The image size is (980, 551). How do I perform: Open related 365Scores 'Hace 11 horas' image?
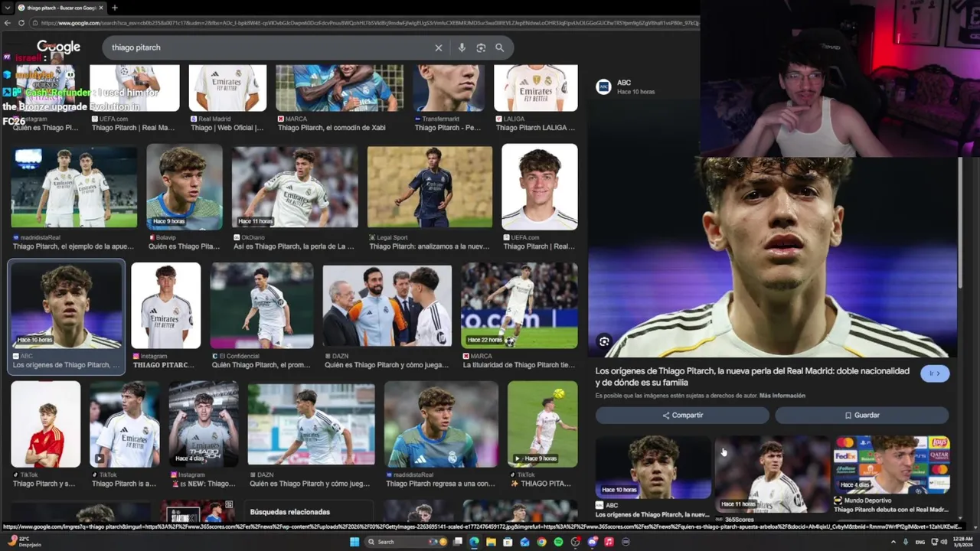click(x=773, y=474)
